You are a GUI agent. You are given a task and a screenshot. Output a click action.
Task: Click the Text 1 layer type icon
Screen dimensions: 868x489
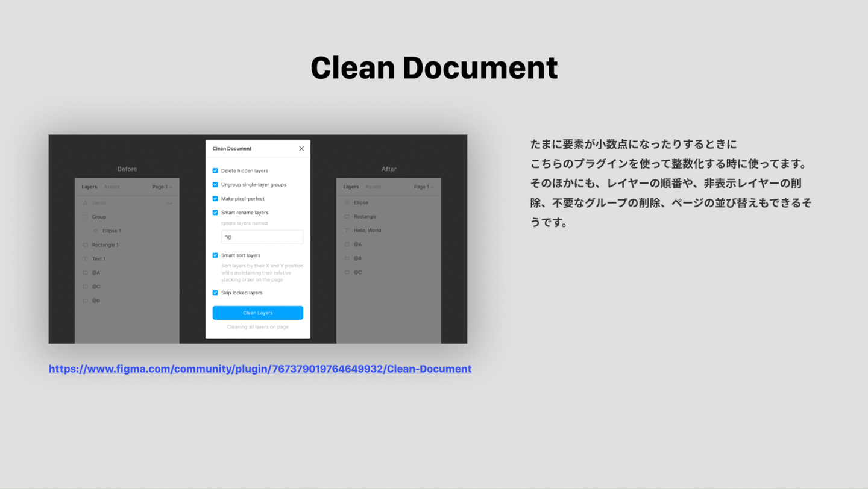[85, 259]
